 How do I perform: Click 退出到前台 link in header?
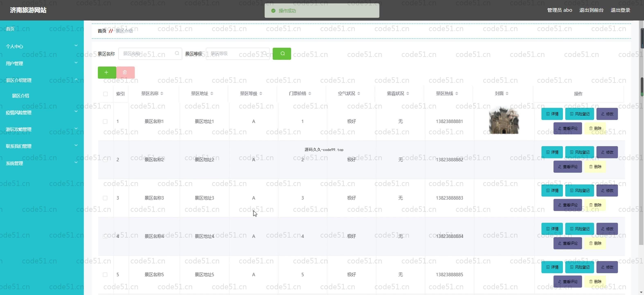pyautogui.click(x=591, y=10)
